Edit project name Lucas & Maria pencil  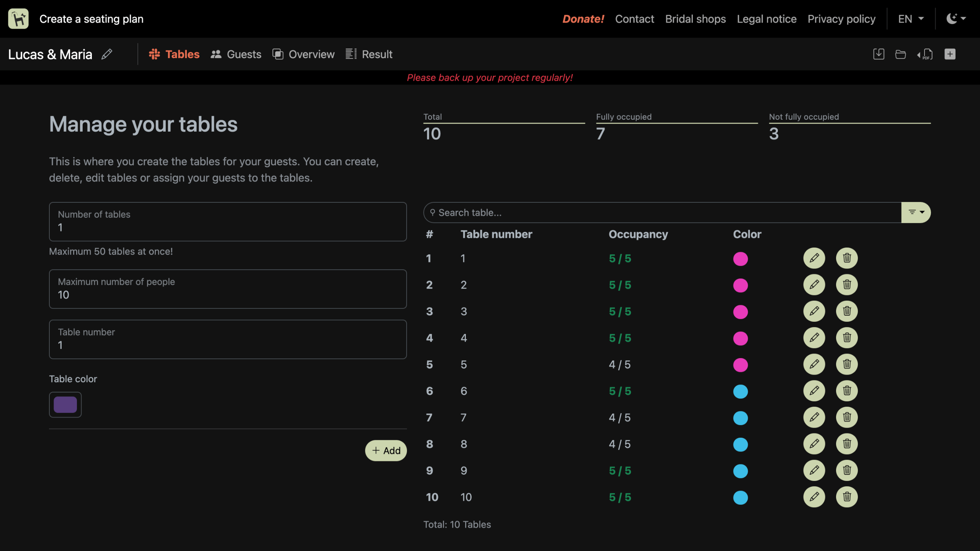pyautogui.click(x=107, y=54)
